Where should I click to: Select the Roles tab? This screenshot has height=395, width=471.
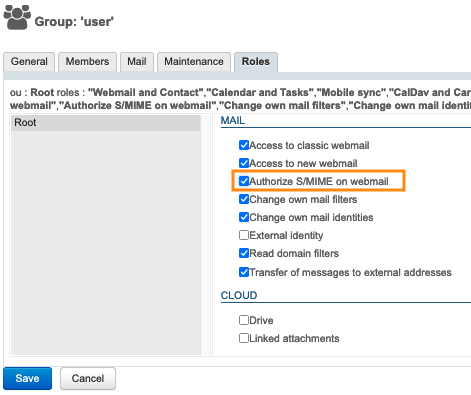pos(256,62)
